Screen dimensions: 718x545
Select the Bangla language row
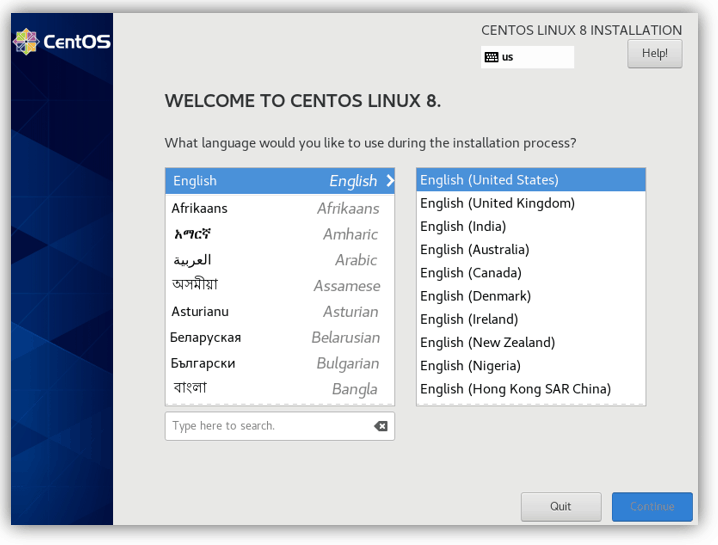tap(280, 389)
